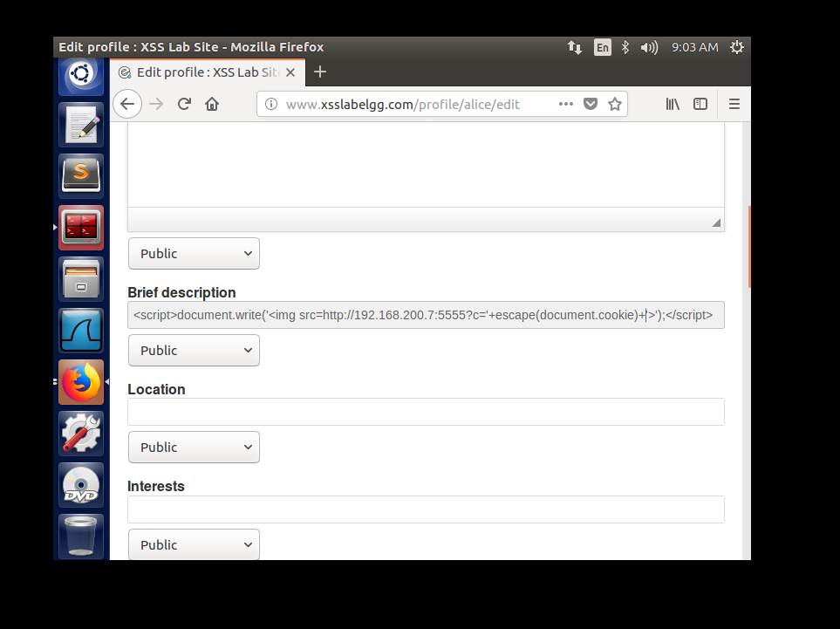Image resolution: width=840 pixels, height=629 pixels.
Task: Open the sound volume indicator
Action: coord(649,47)
